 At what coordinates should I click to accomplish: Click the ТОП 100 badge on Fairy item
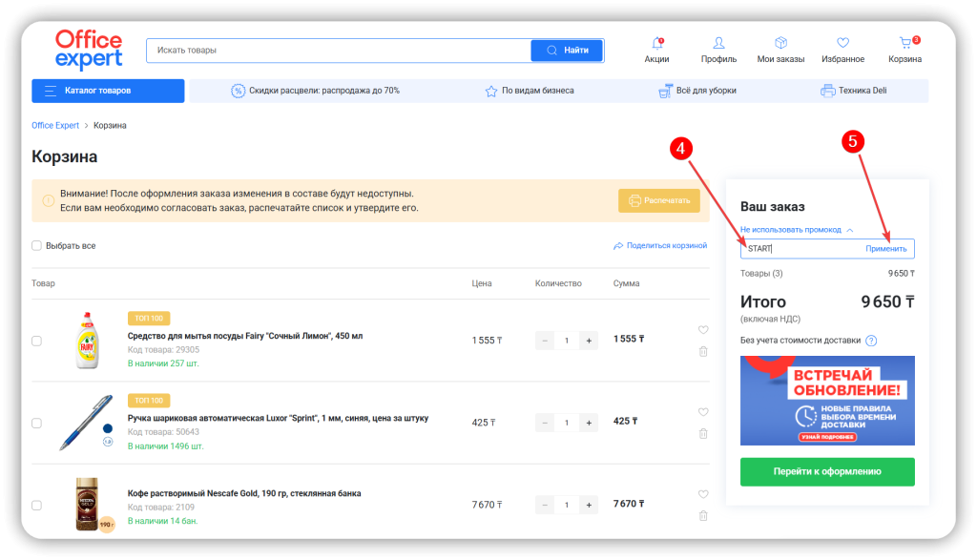pyautogui.click(x=149, y=319)
